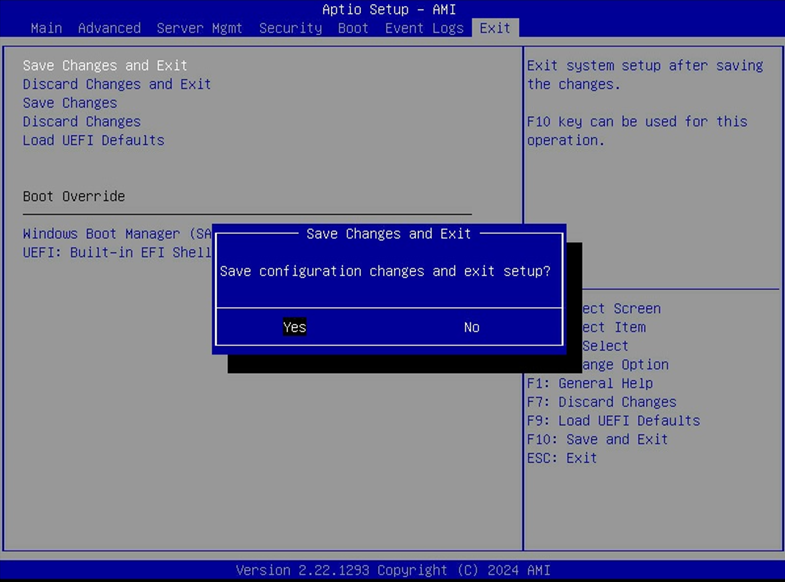Go to the Security tab
Image resolution: width=785 pixels, height=582 pixels.
(290, 28)
